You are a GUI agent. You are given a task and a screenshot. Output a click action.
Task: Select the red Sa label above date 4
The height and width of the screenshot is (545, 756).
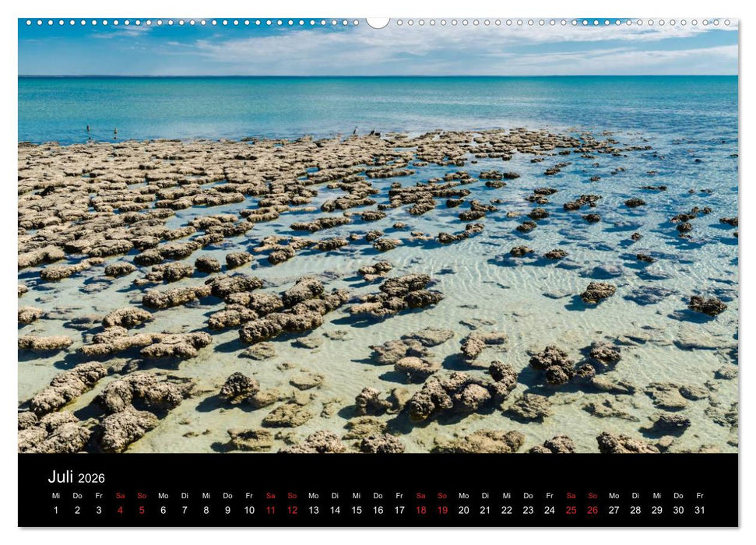(x=122, y=494)
